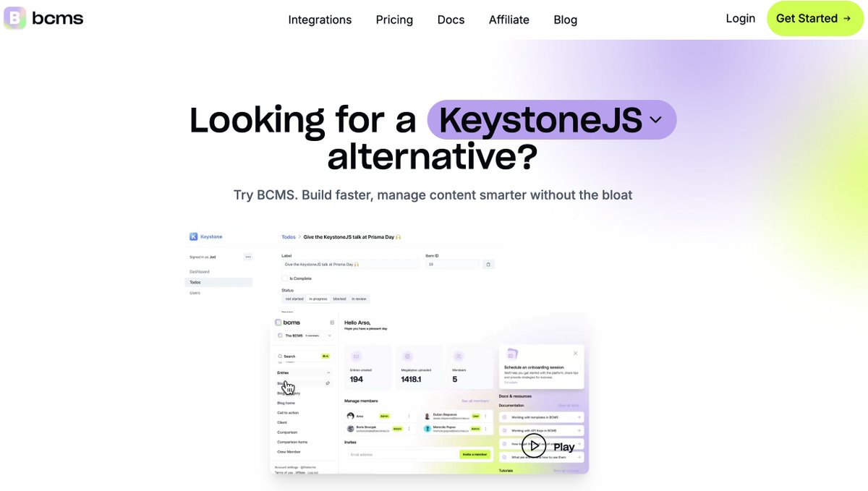
Task: Select Users in the Keystone sidebar
Action: [195, 293]
